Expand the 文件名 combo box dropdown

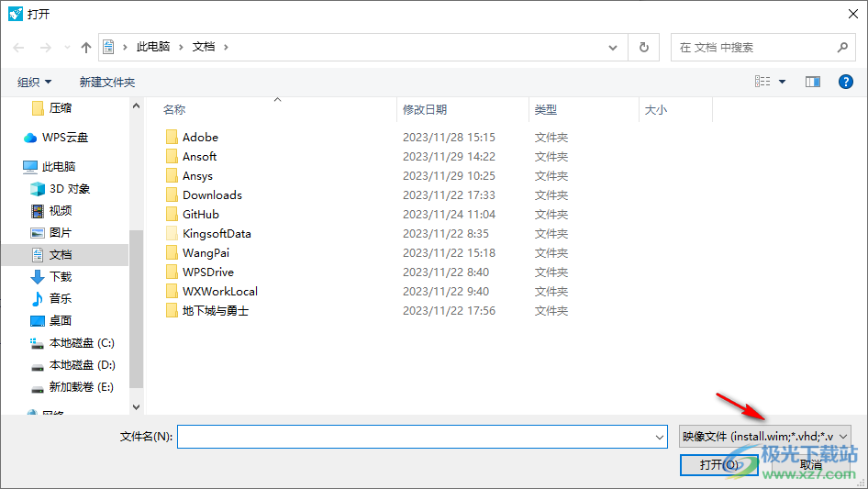[x=660, y=437]
